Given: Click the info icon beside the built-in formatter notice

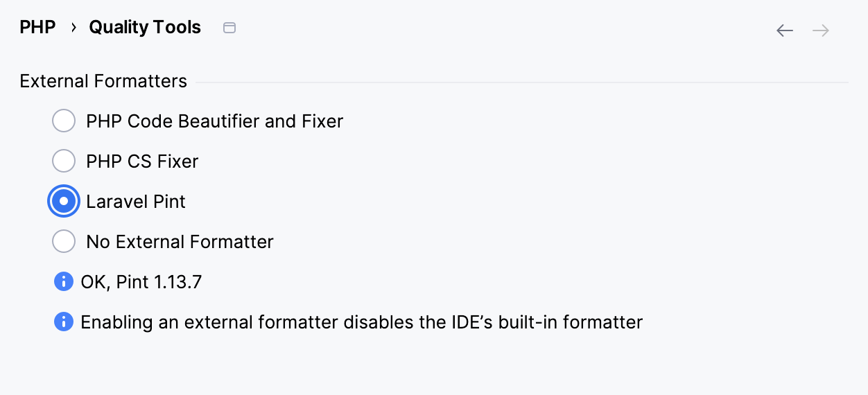Looking at the screenshot, I should 64,322.
